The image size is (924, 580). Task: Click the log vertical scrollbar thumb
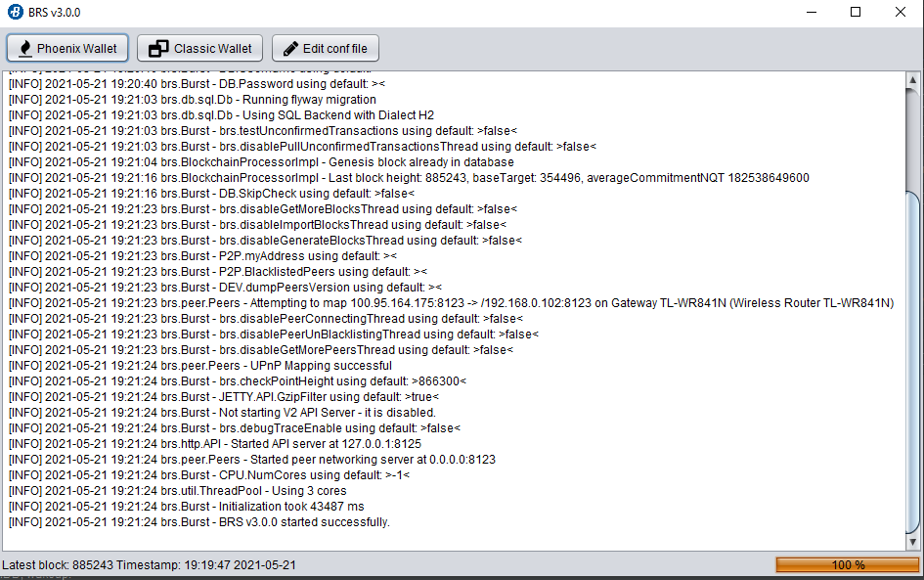(x=913, y=362)
